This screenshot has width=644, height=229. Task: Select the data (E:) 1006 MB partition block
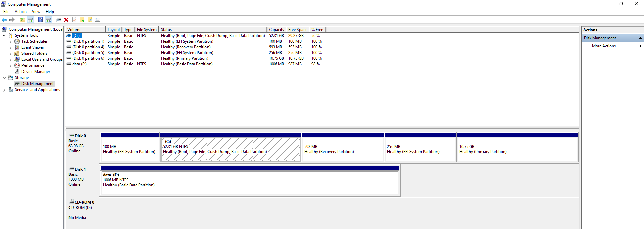[x=250, y=180]
